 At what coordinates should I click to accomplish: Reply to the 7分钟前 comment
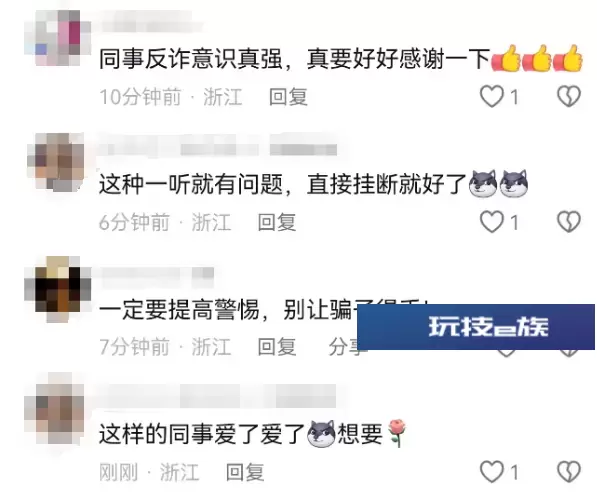click(277, 347)
